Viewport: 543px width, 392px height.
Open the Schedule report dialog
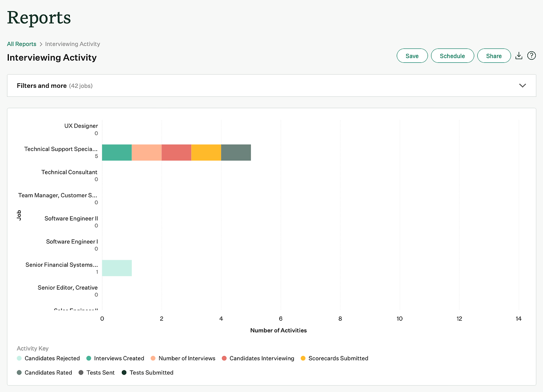coord(452,55)
